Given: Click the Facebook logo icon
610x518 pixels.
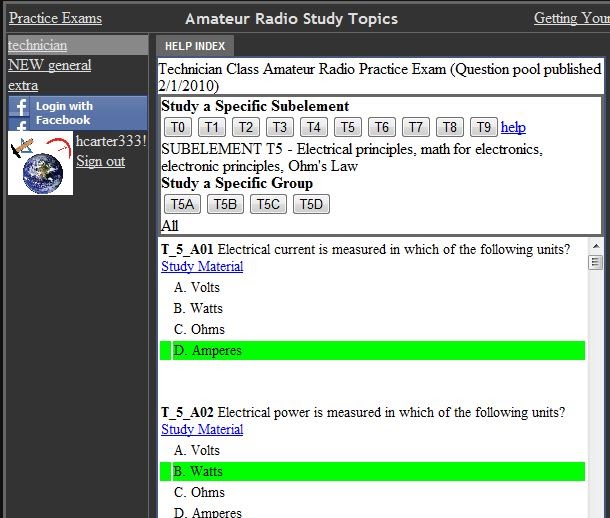Looking at the screenshot, I should tap(19, 107).
